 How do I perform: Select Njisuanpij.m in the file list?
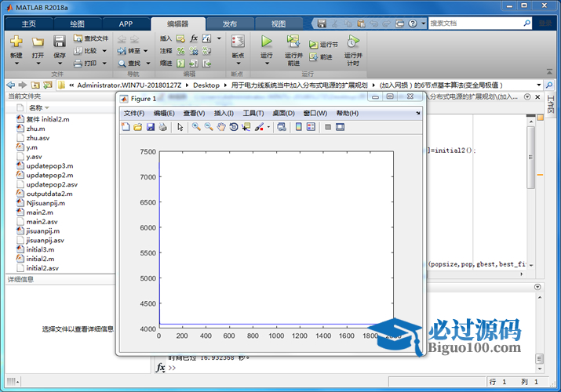[x=46, y=203]
